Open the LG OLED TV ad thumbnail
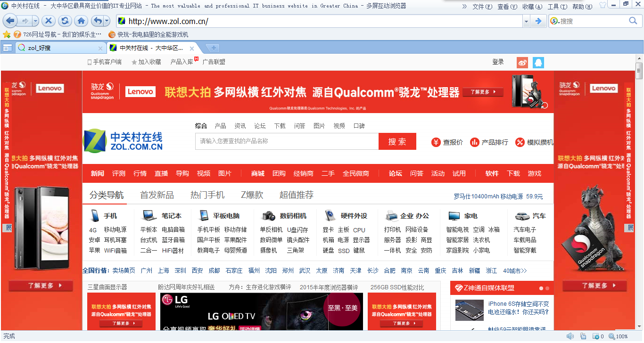 pyautogui.click(x=262, y=311)
